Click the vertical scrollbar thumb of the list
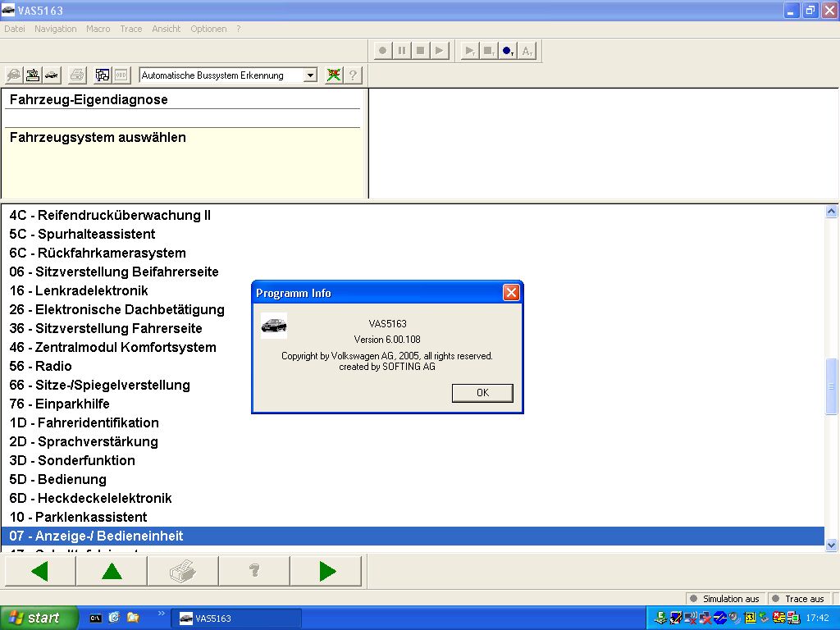This screenshot has width=840, height=630. click(x=832, y=386)
